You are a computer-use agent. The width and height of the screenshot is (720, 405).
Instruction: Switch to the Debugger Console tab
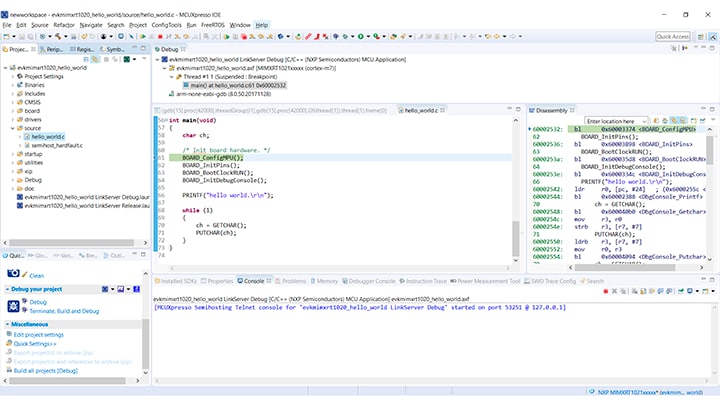370,281
